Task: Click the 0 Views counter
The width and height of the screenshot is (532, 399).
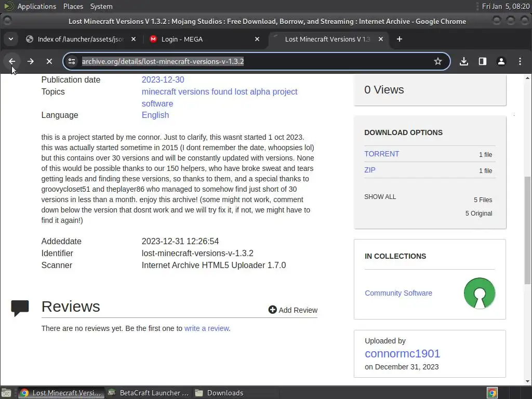Action: (384, 90)
